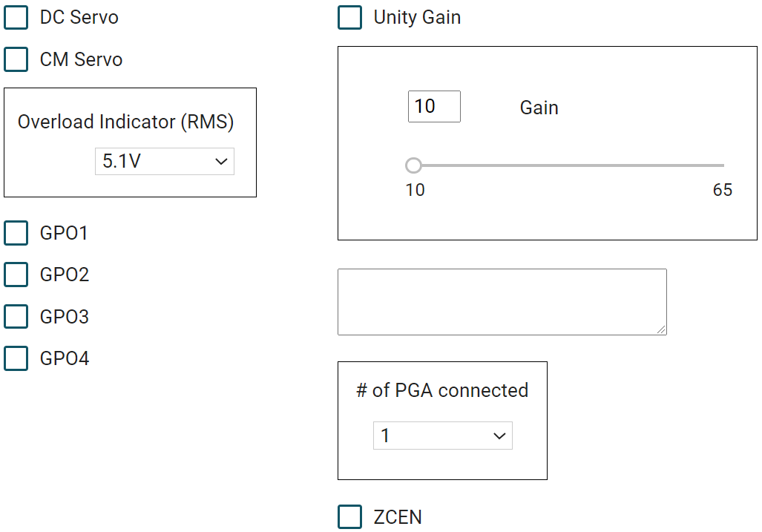Screen dimensions: 762x532
Task: Click the Gain value input field
Action: tap(434, 107)
